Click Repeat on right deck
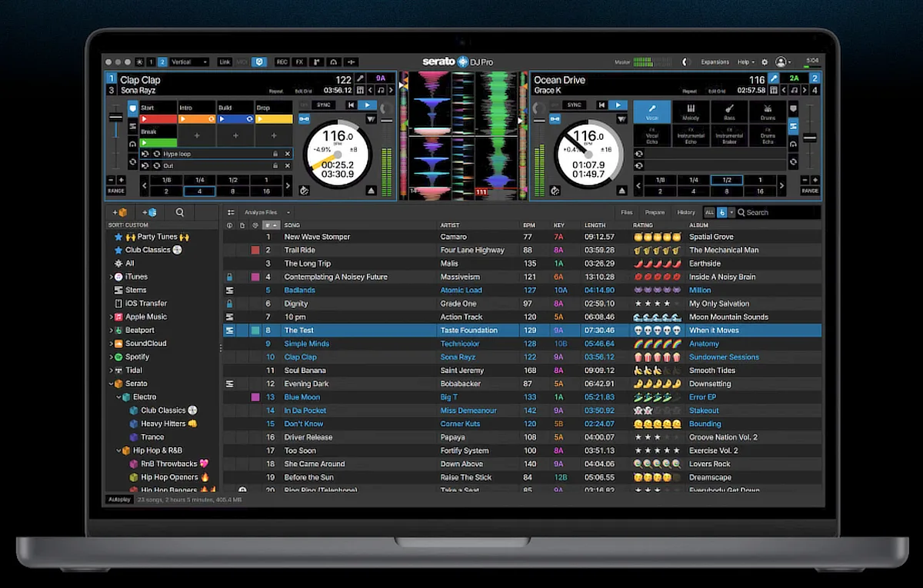This screenshot has width=923, height=588. pos(689,91)
